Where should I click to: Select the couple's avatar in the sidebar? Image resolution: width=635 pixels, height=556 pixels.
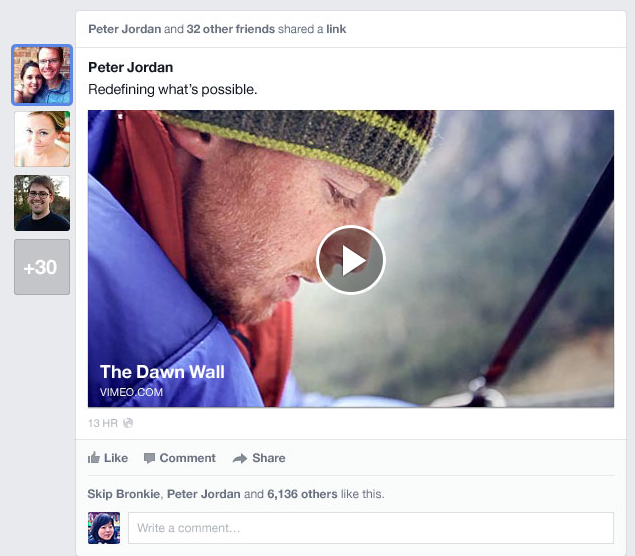pos(42,75)
